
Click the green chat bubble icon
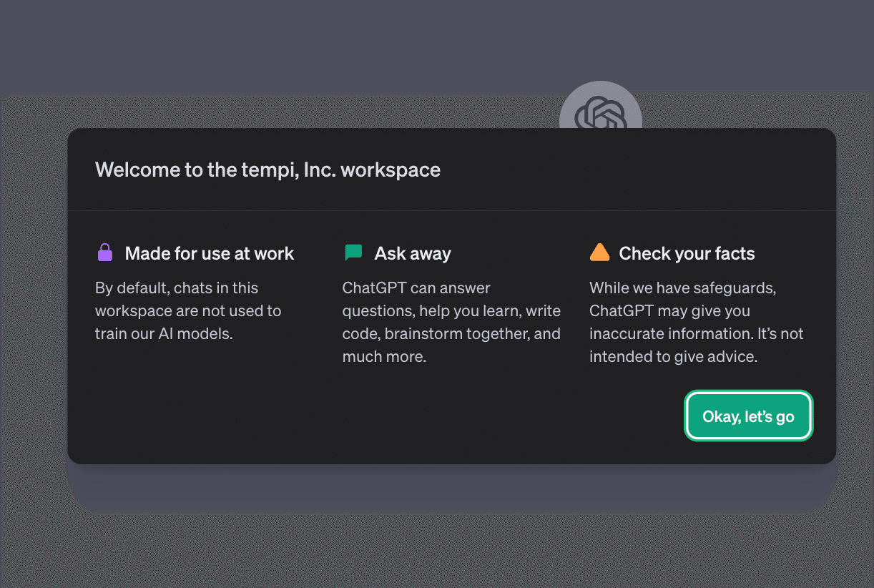(353, 253)
